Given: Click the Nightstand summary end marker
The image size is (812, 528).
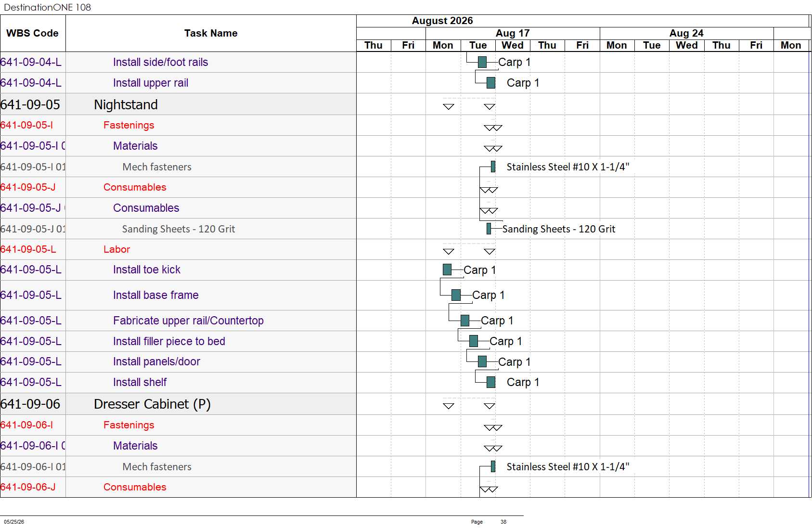Looking at the screenshot, I should (490, 106).
